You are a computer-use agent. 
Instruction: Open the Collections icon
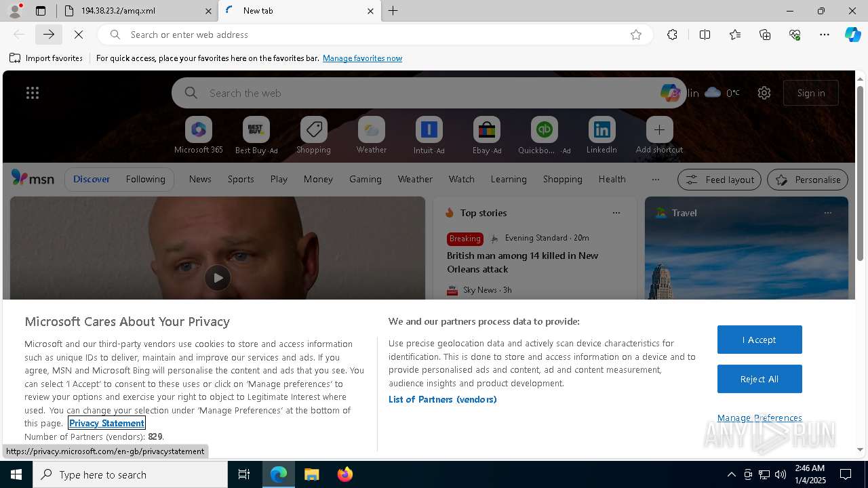[x=765, y=35]
